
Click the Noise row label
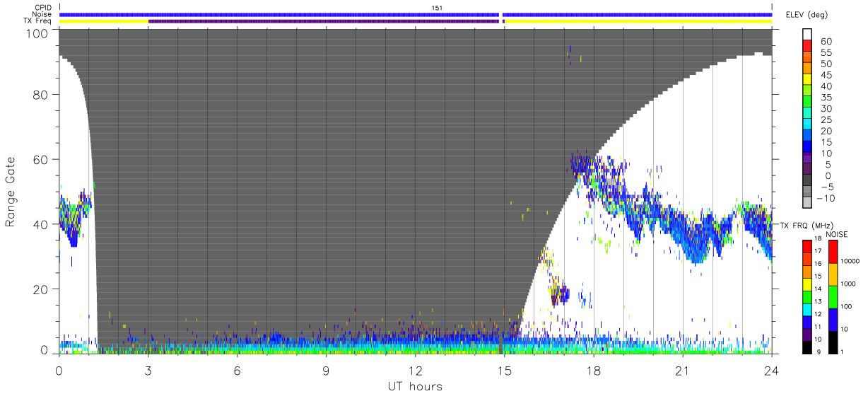tap(43, 14)
